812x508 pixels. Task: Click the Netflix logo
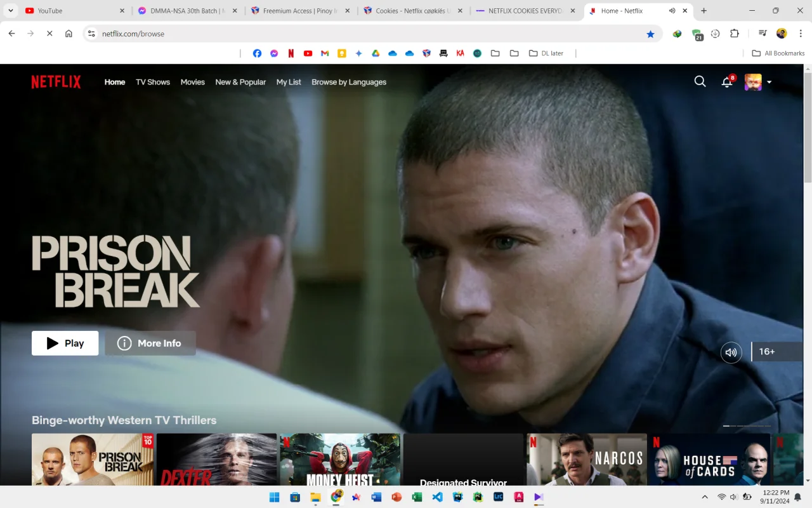pyautogui.click(x=56, y=82)
